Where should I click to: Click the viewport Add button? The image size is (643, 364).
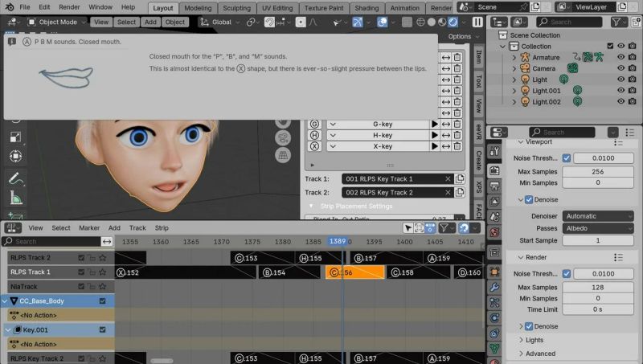150,22
